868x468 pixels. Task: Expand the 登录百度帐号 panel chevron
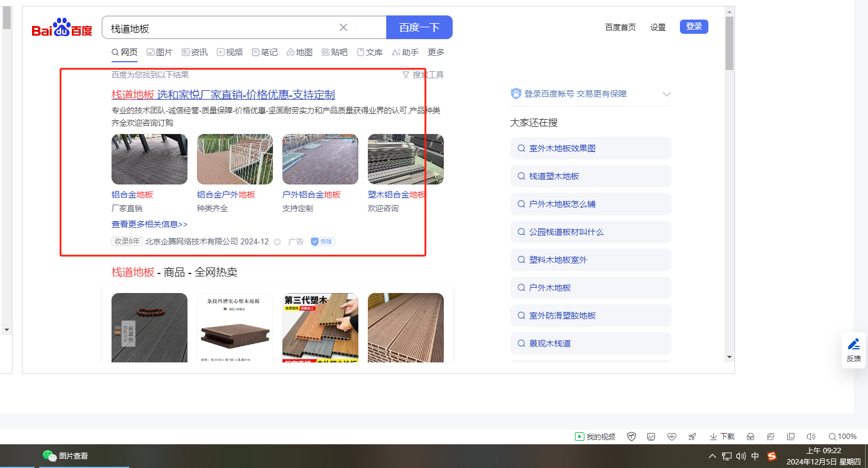point(666,94)
